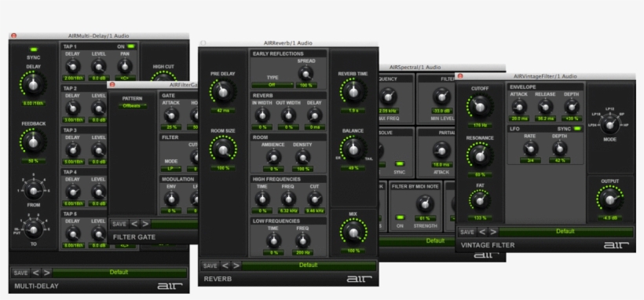644x300 pixels.
Task: Go to next preset in Multi-Delay window
Action: pyautogui.click(x=47, y=273)
